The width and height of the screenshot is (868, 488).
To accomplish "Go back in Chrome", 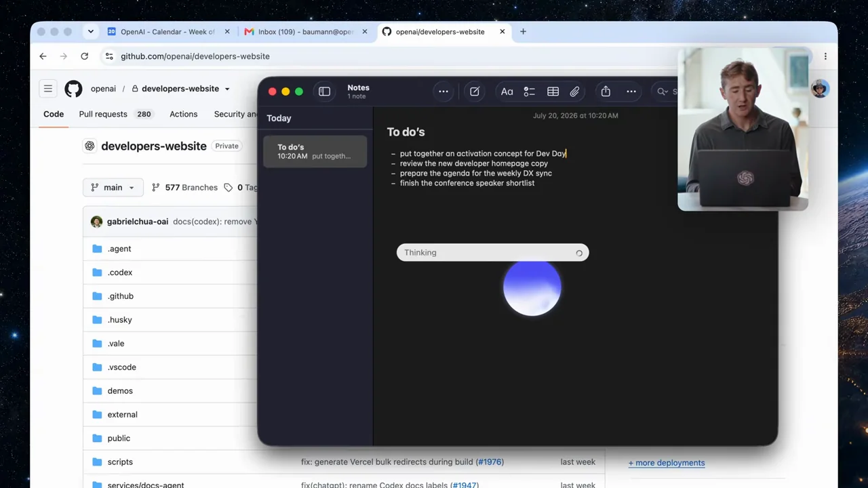I will point(43,56).
